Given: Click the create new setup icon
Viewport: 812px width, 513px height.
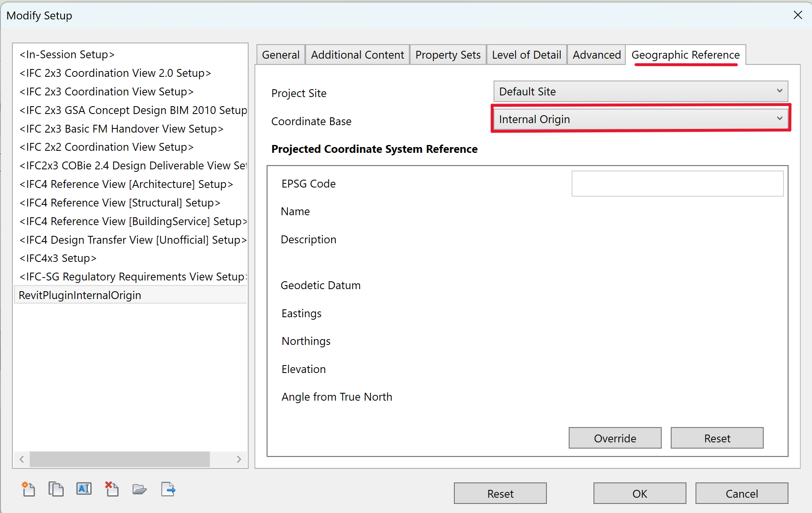Looking at the screenshot, I should [x=28, y=489].
